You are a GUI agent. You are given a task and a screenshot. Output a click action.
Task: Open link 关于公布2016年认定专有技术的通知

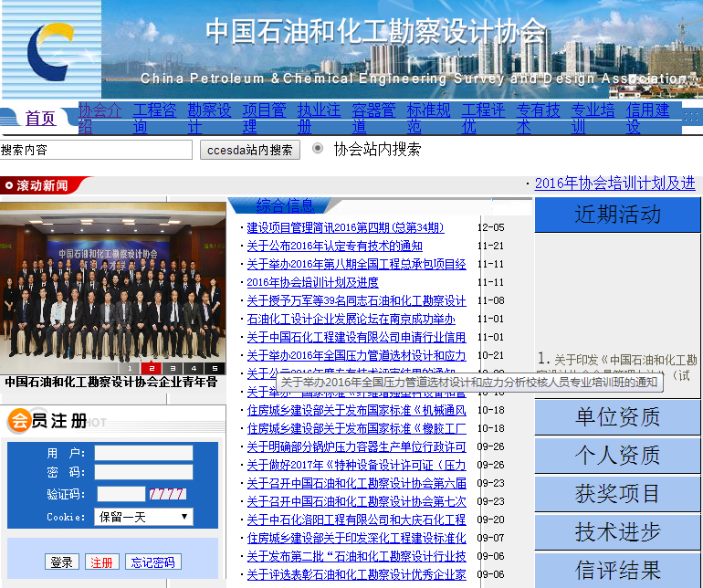point(334,247)
